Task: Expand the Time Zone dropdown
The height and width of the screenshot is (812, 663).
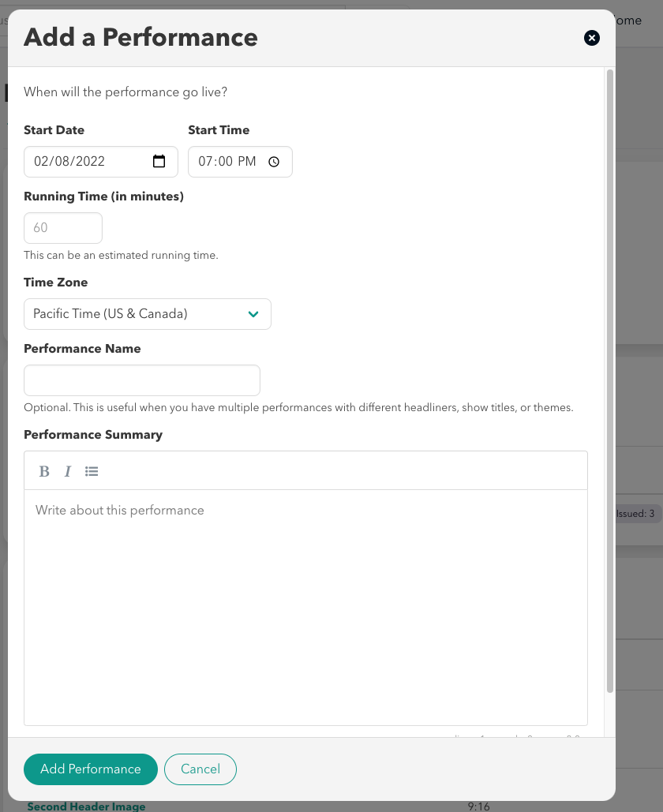Action: click(148, 314)
